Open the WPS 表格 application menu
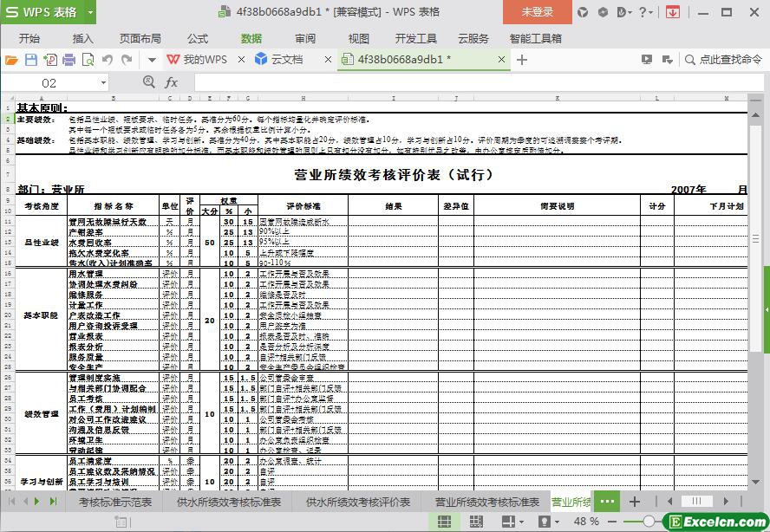Viewport: 770px width, 532px height. (x=42, y=12)
